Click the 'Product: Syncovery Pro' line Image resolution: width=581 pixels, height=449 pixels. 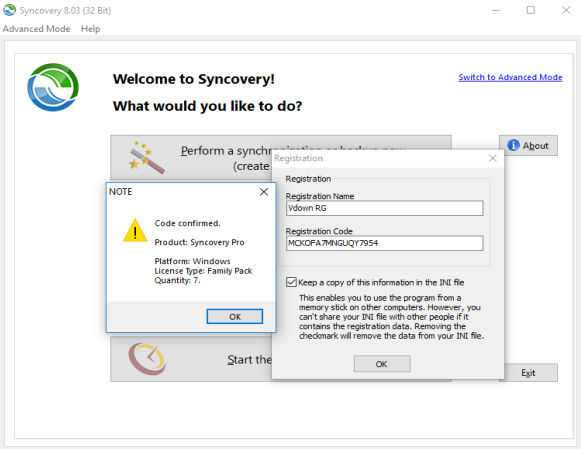coord(199,242)
